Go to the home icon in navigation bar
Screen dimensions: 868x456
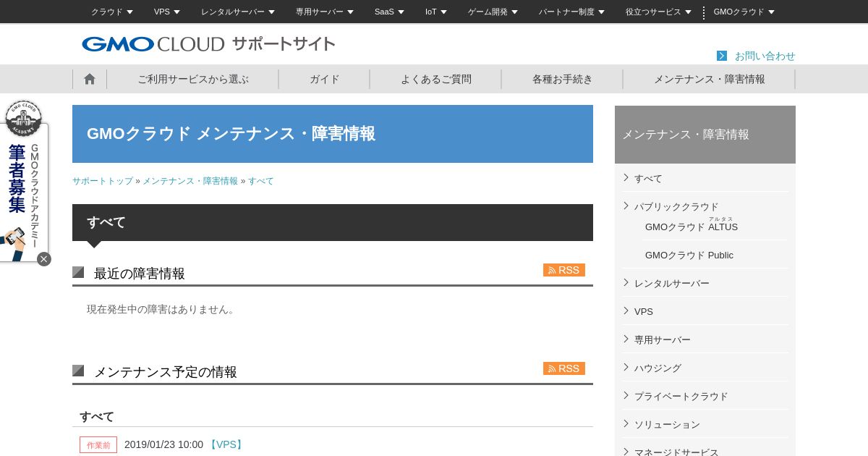90,79
